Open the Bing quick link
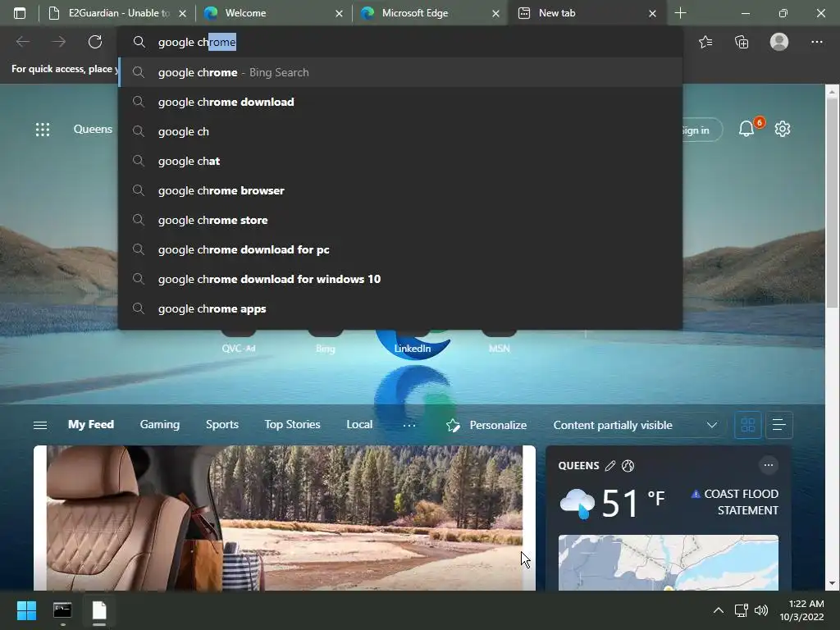This screenshot has height=630, width=840. [325, 348]
